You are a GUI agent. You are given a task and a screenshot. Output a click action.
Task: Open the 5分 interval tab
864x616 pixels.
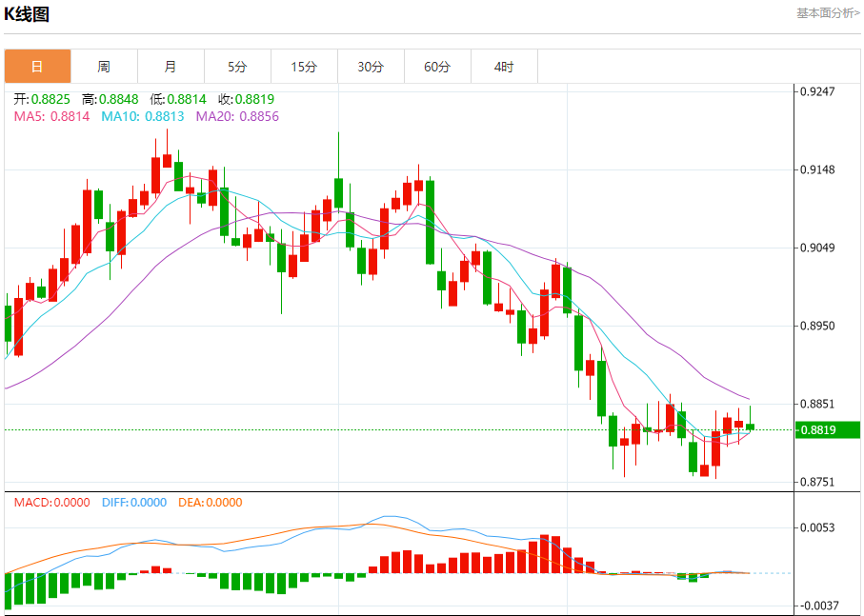237,67
